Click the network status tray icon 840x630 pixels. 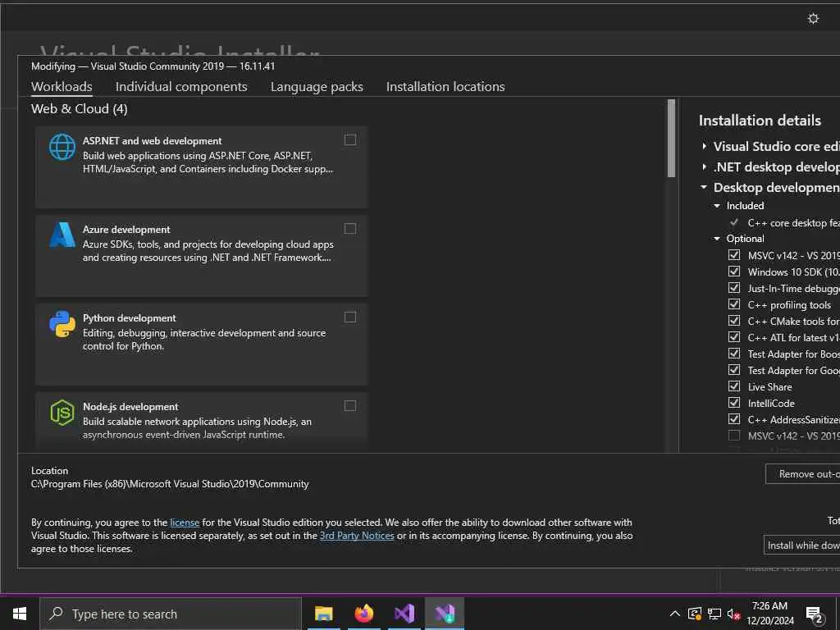[714, 614]
